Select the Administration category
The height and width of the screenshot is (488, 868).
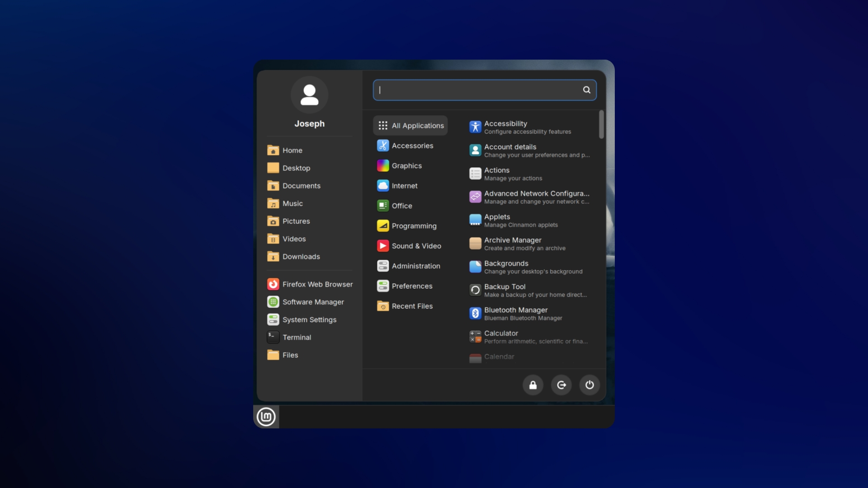coord(410,266)
